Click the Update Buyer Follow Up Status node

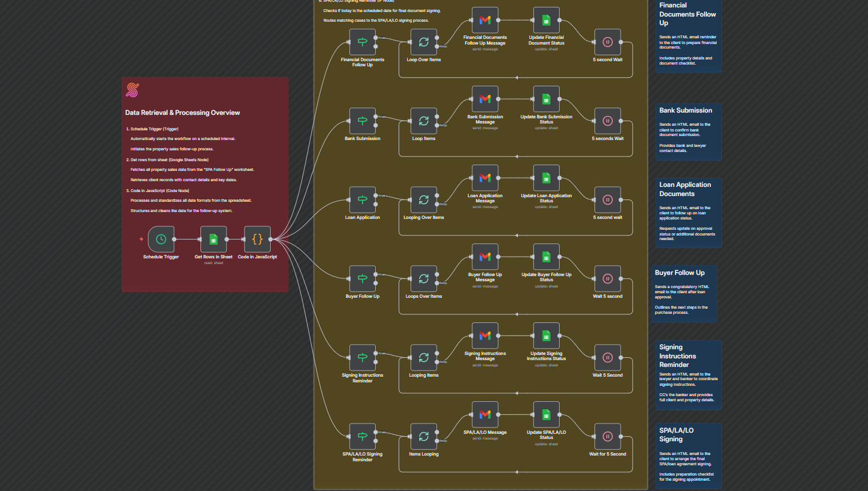[x=546, y=257]
